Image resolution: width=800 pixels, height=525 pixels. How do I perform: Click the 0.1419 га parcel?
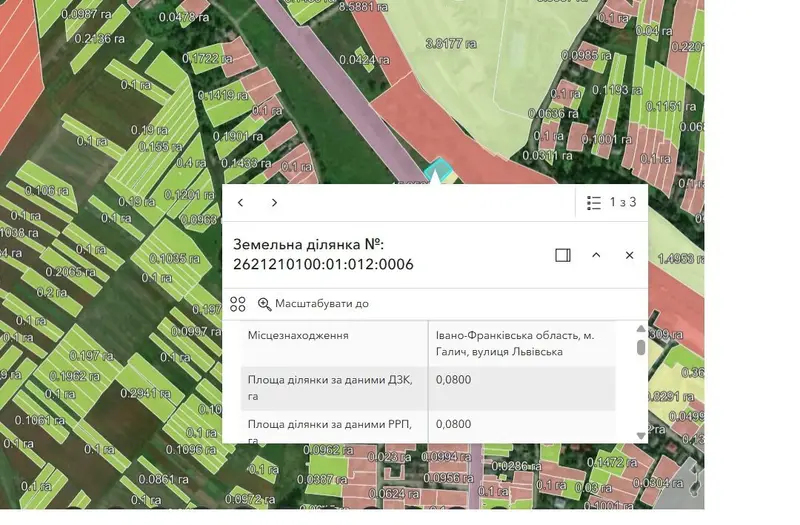pyautogui.click(x=223, y=95)
